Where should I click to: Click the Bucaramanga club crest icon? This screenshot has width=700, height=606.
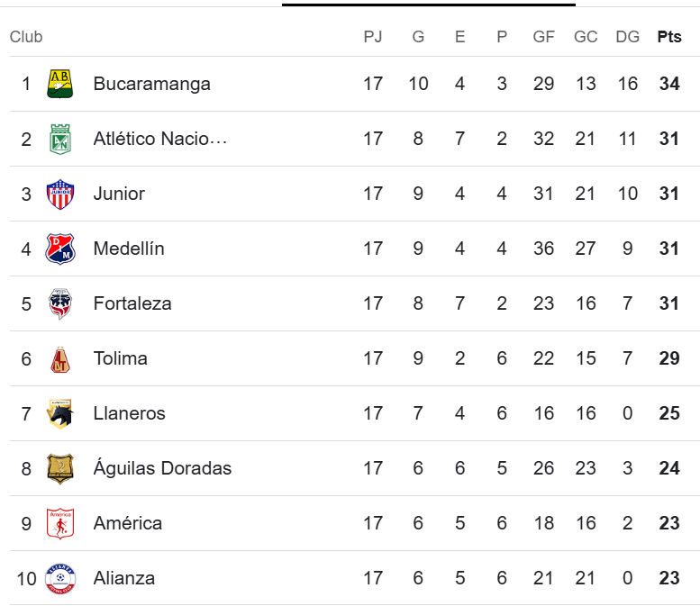tap(60, 84)
